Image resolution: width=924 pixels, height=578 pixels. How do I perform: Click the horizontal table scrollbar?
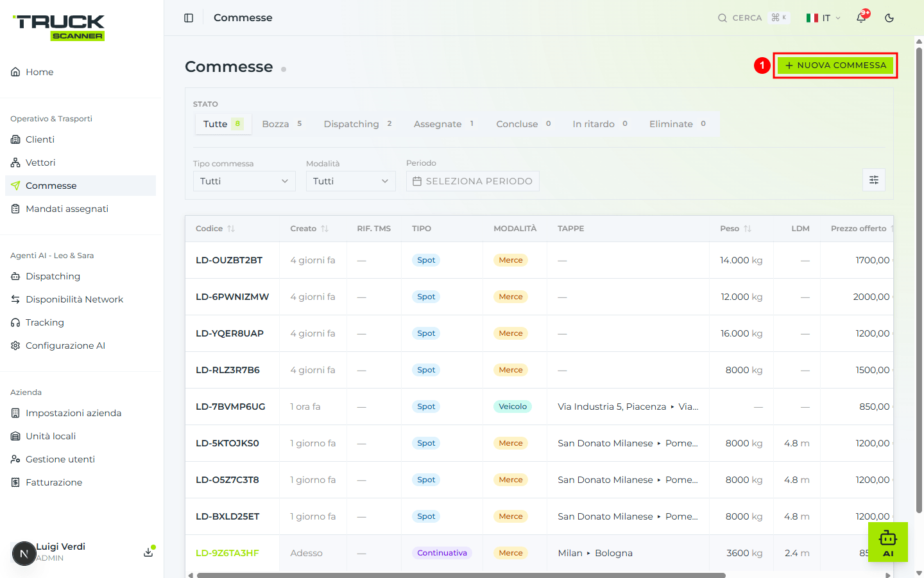(x=461, y=575)
